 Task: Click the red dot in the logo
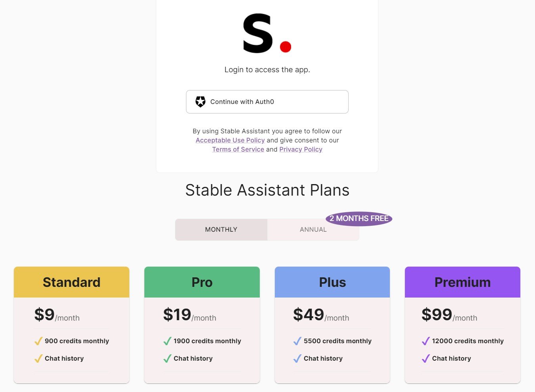point(286,47)
